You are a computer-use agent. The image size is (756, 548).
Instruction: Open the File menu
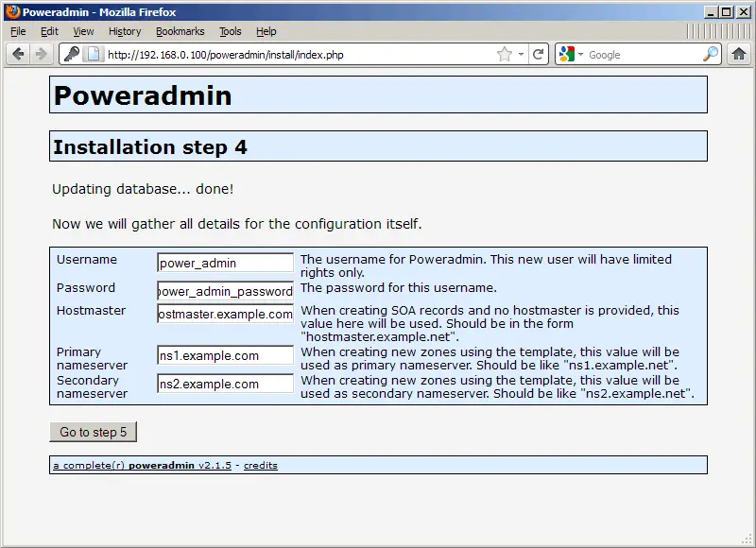coord(18,31)
